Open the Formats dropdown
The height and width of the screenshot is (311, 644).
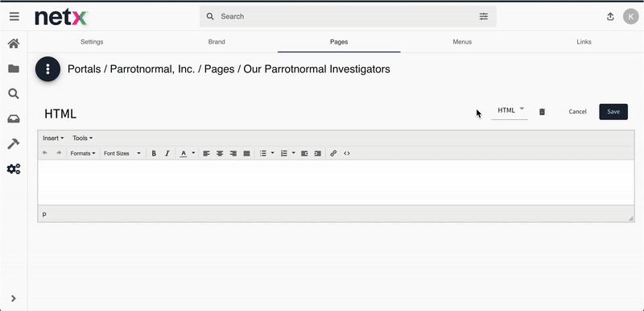coord(83,153)
